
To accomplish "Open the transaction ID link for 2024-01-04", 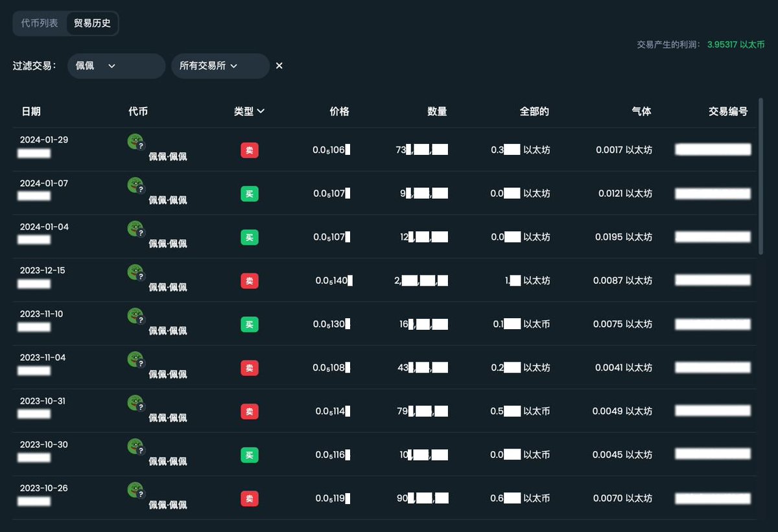I will point(713,237).
